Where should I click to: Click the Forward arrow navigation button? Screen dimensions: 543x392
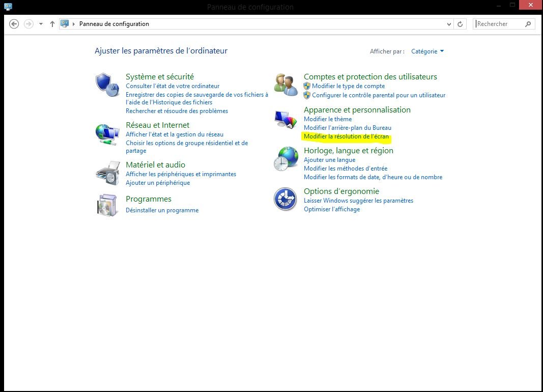pyautogui.click(x=28, y=24)
